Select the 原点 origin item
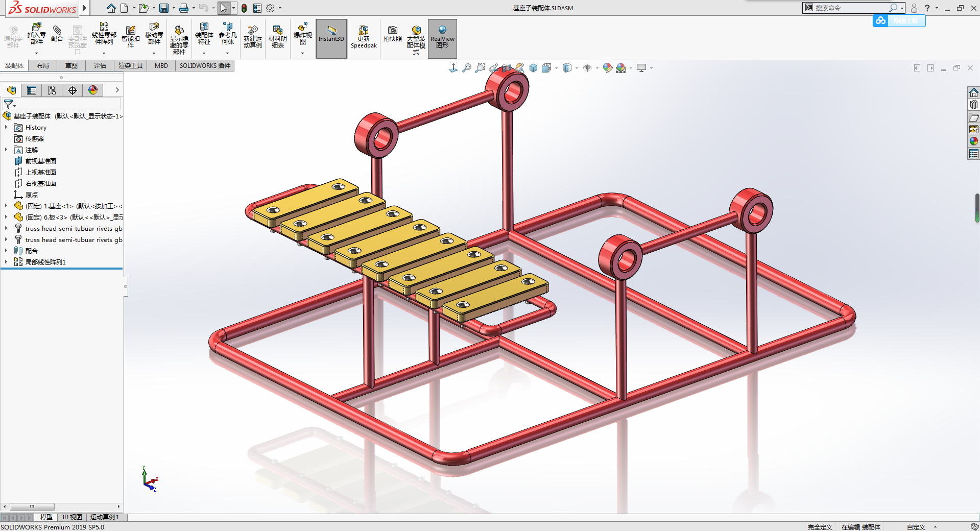Image resolution: width=980 pixels, height=531 pixels. point(32,195)
